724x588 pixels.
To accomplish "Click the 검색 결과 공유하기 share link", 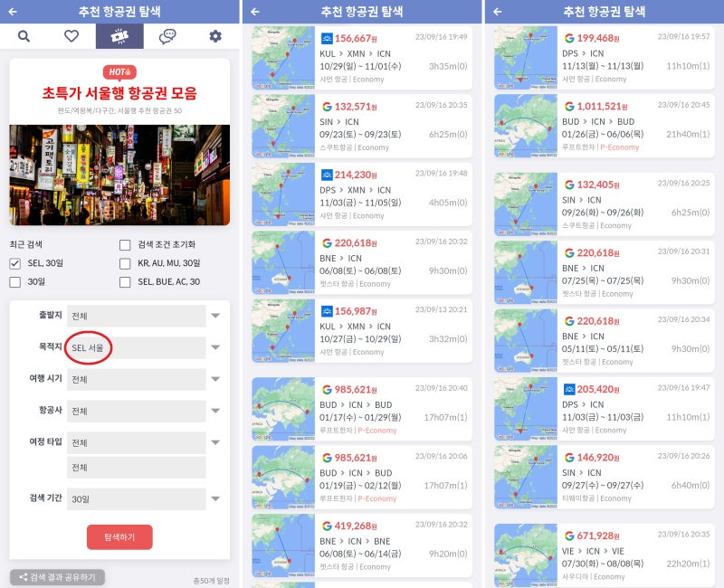I will click(x=58, y=575).
